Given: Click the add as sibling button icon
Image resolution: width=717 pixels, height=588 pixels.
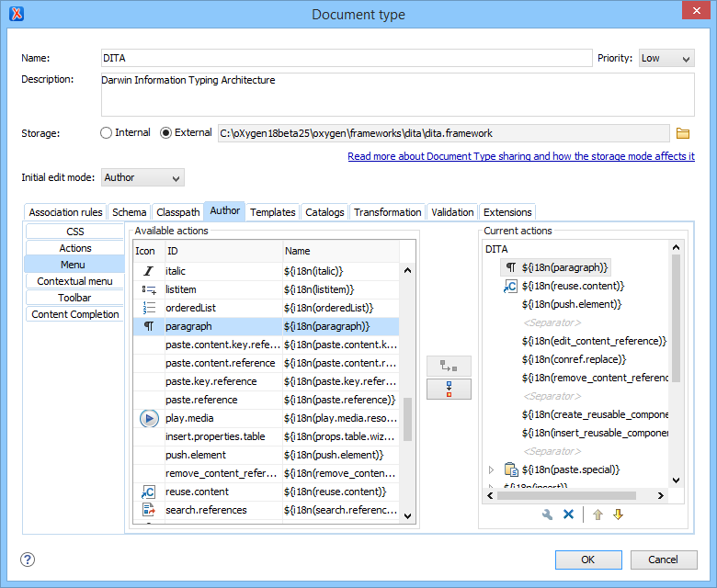Looking at the screenshot, I should (x=449, y=390).
